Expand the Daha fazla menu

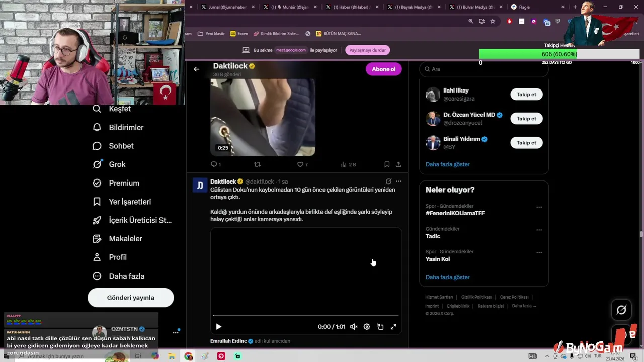coord(118,276)
